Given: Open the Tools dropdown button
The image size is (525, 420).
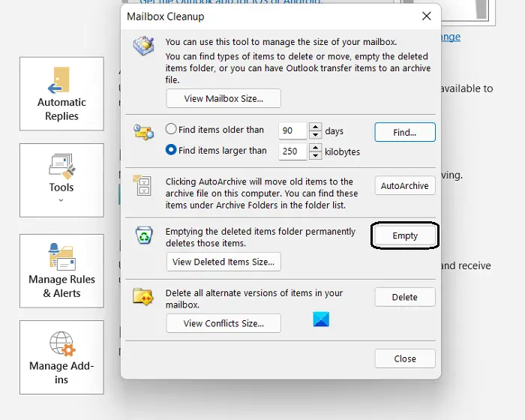Looking at the screenshot, I should click(x=61, y=180).
